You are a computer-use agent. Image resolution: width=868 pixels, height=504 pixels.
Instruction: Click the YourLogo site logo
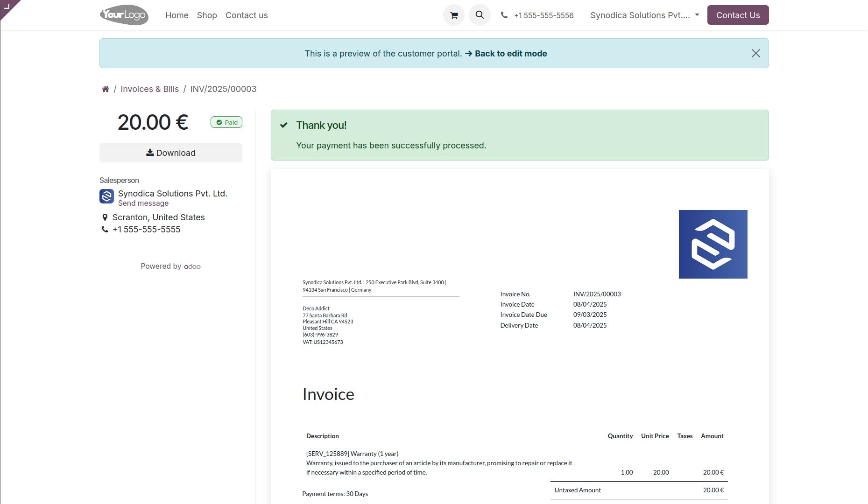coord(124,15)
